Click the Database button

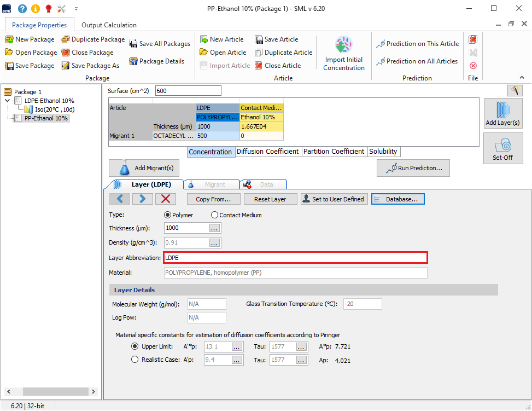tap(397, 199)
